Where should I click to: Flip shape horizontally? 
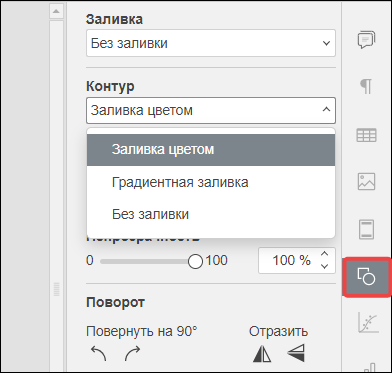pyautogui.click(x=262, y=353)
